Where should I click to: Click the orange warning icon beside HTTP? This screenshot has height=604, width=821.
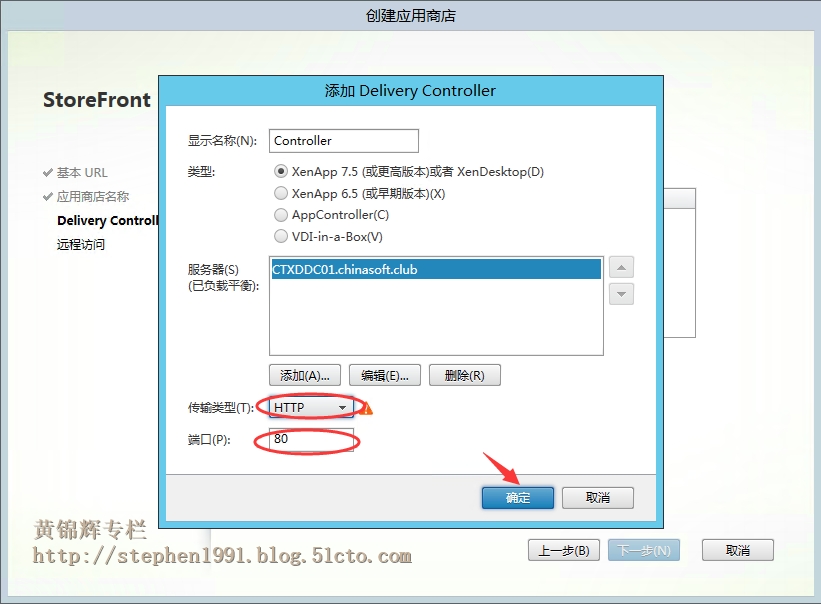point(367,408)
